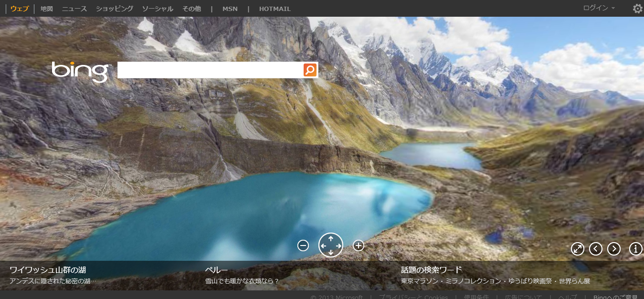Click the ワイワッシュ山群の湖 headline

point(48,270)
